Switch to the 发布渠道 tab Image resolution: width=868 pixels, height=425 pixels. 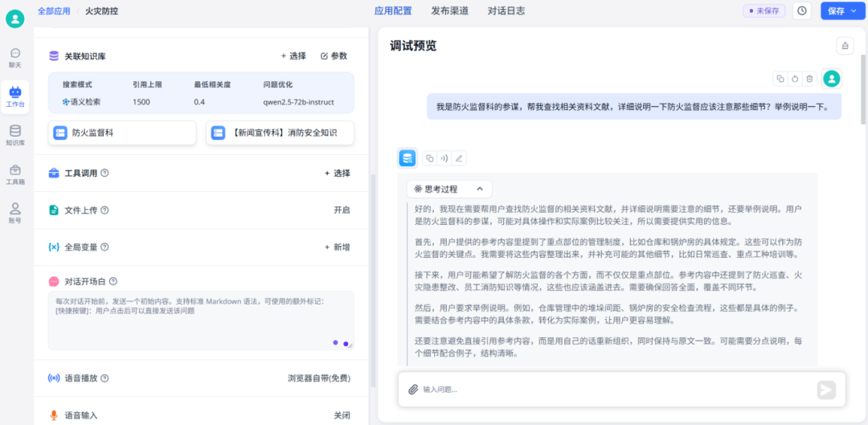[450, 10]
